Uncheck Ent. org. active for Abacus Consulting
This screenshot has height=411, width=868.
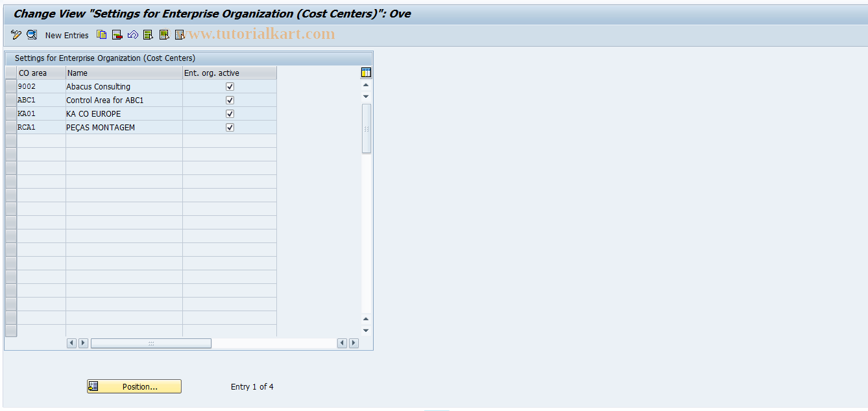click(230, 86)
